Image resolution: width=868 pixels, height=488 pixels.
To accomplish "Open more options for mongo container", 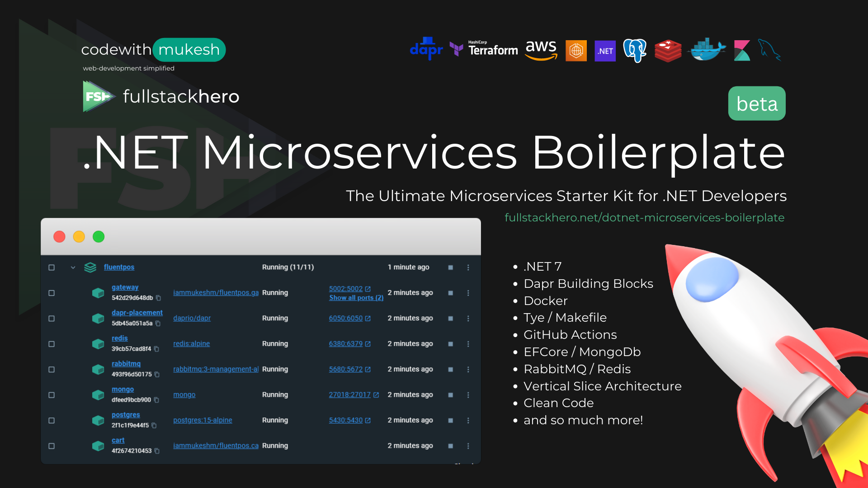I will pos(468,395).
